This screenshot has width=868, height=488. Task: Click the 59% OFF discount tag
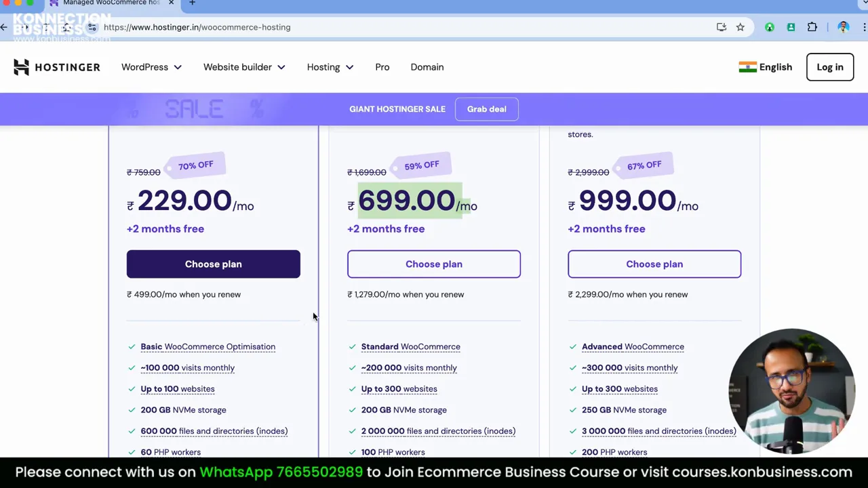pyautogui.click(x=421, y=165)
